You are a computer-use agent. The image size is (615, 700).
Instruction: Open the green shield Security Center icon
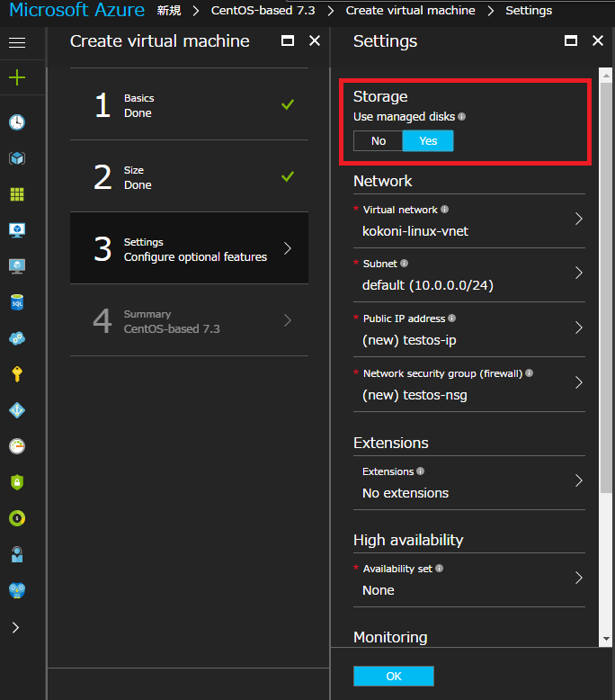(17, 482)
